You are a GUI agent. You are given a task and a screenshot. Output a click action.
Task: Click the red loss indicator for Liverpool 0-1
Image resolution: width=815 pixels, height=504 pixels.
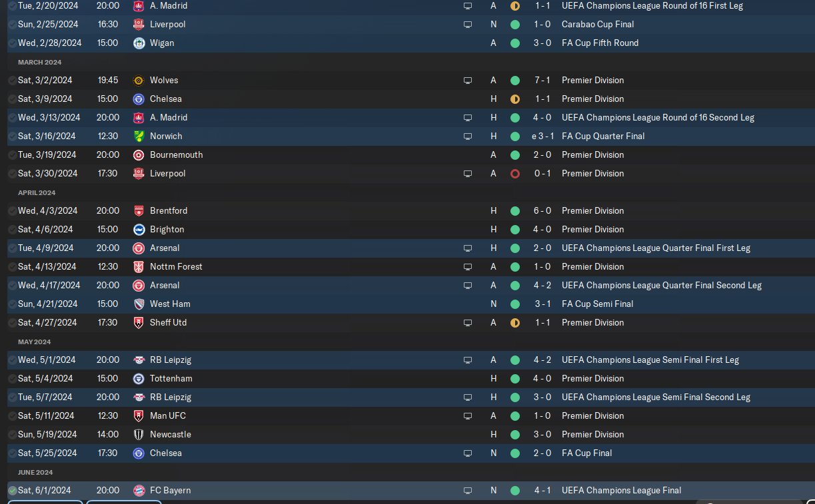(515, 174)
